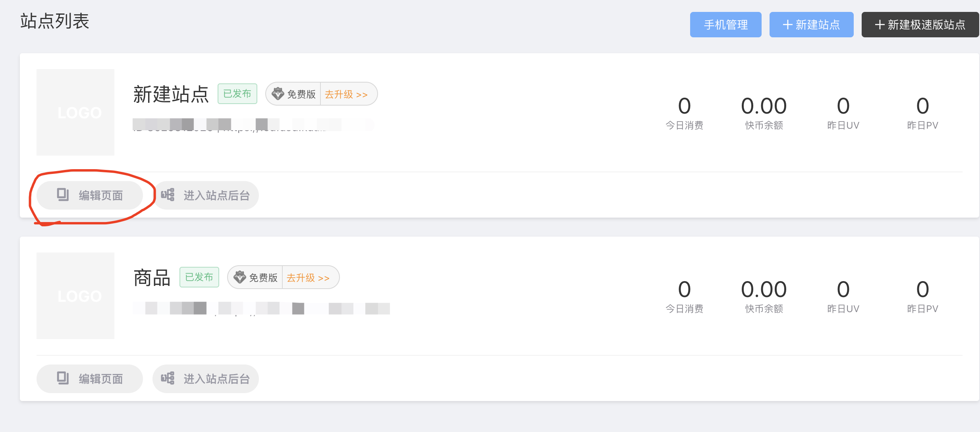Viewport: 980px width, 432px height.
Task: Select 进入站点后台 for 新建站点 site
Action: (206, 195)
